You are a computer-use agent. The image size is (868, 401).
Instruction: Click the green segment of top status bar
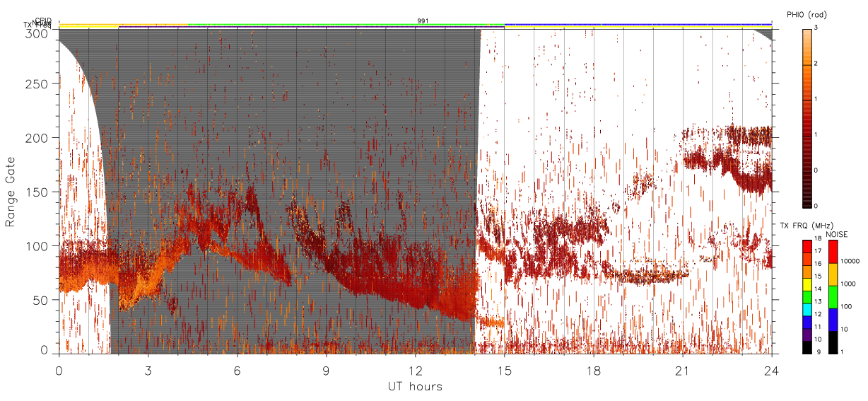[x=346, y=25]
